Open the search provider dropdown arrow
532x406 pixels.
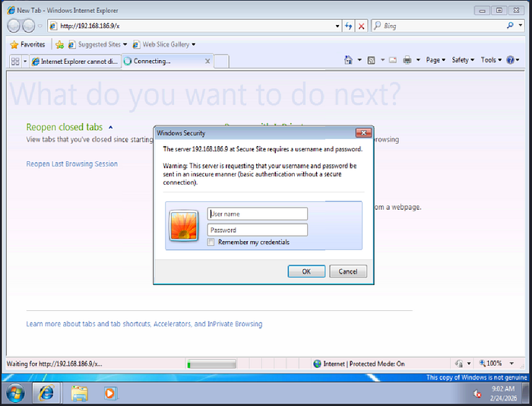521,25
